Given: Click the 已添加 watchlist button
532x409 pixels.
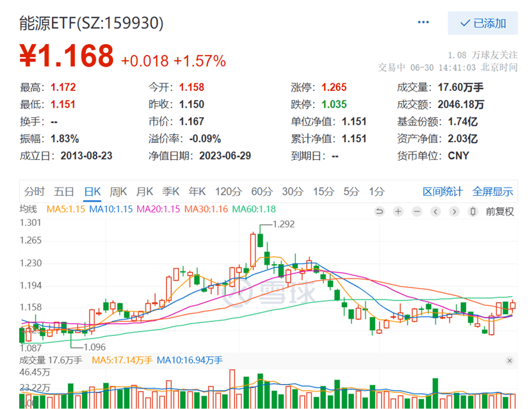Looking at the screenshot, I should pyautogui.click(x=483, y=23).
